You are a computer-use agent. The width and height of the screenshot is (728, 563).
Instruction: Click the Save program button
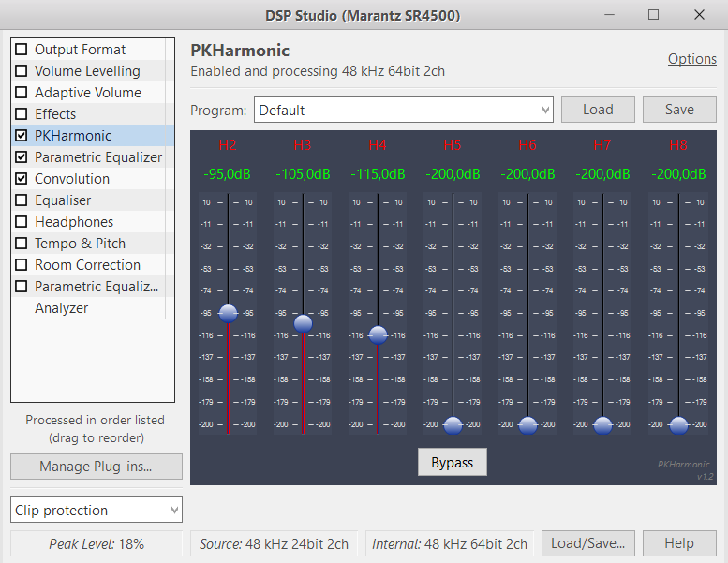click(679, 110)
